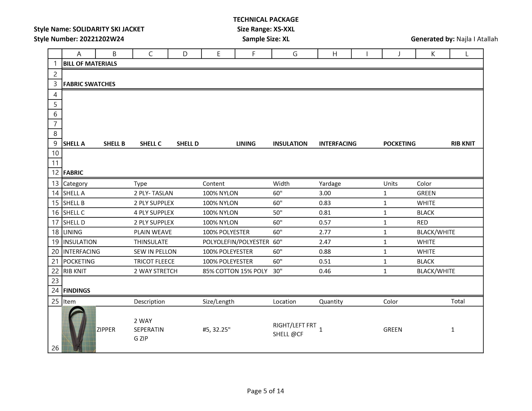Click row 14 header number
532x411 pixels.
tap(55, 193)
